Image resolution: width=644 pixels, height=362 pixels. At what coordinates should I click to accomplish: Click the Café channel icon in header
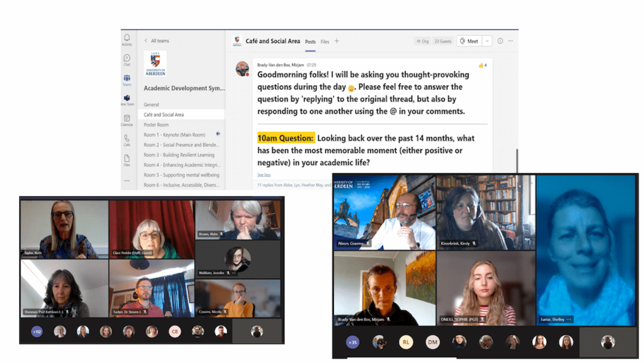coord(237,41)
